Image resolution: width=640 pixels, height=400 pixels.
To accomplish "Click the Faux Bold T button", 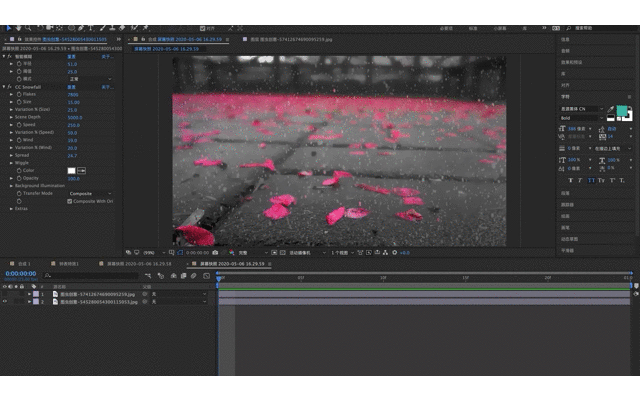I will pyautogui.click(x=570, y=180).
